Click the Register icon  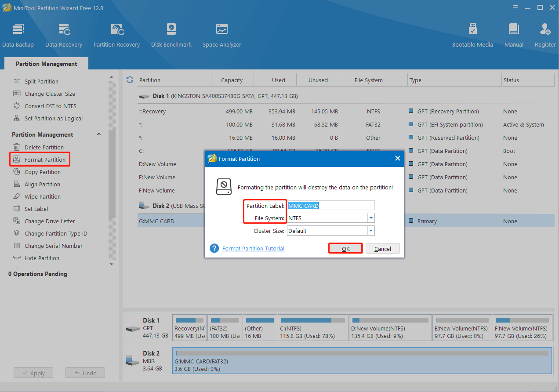click(545, 34)
